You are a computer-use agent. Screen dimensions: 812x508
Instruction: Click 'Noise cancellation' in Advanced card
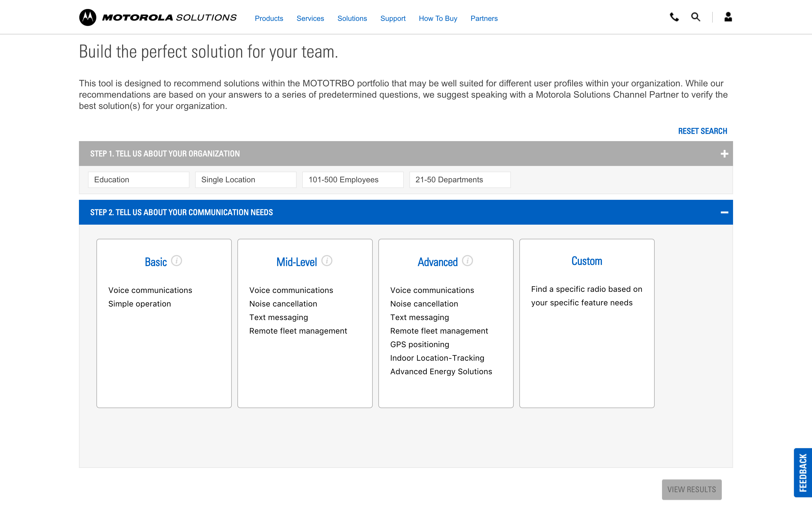[x=424, y=304]
